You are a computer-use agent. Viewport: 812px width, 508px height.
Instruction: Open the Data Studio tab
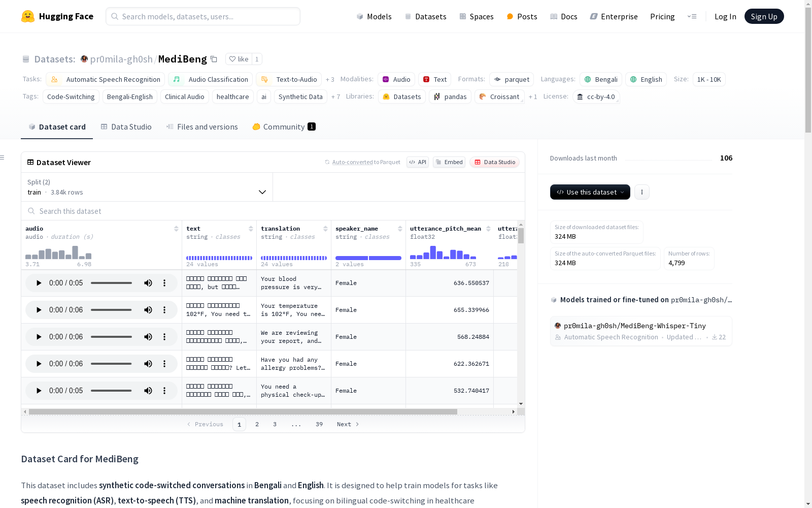(126, 127)
